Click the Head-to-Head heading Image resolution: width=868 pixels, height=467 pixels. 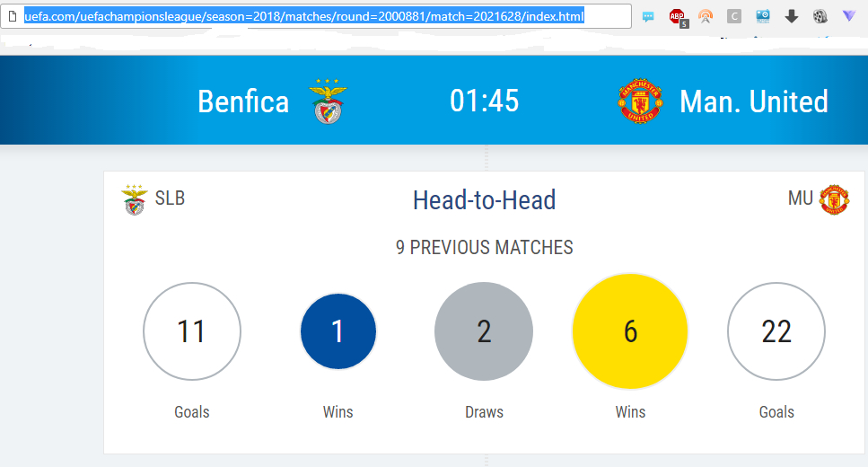tap(485, 200)
